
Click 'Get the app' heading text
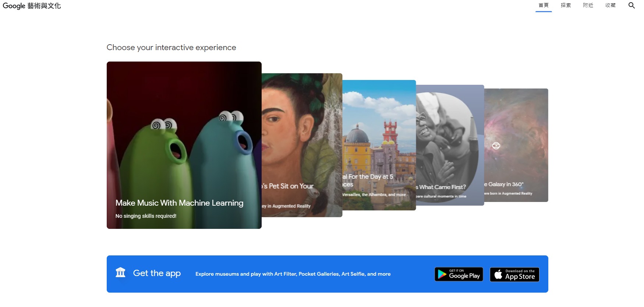pyautogui.click(x=157, y=273)
